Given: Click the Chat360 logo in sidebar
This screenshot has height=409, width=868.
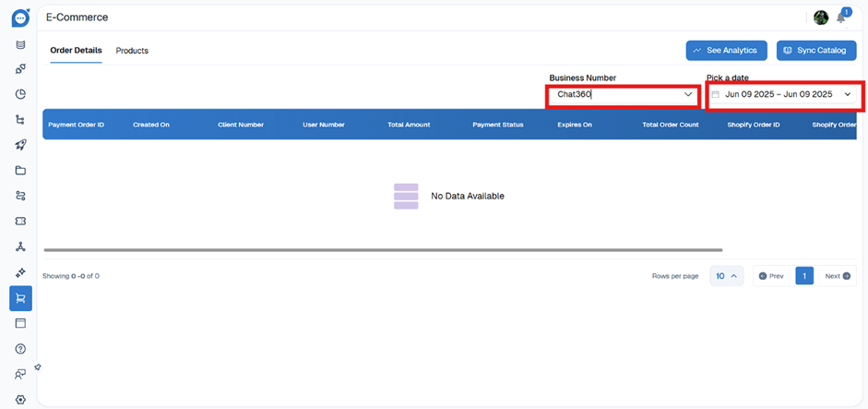Looking at the screenshot, I should click(20, 17).
